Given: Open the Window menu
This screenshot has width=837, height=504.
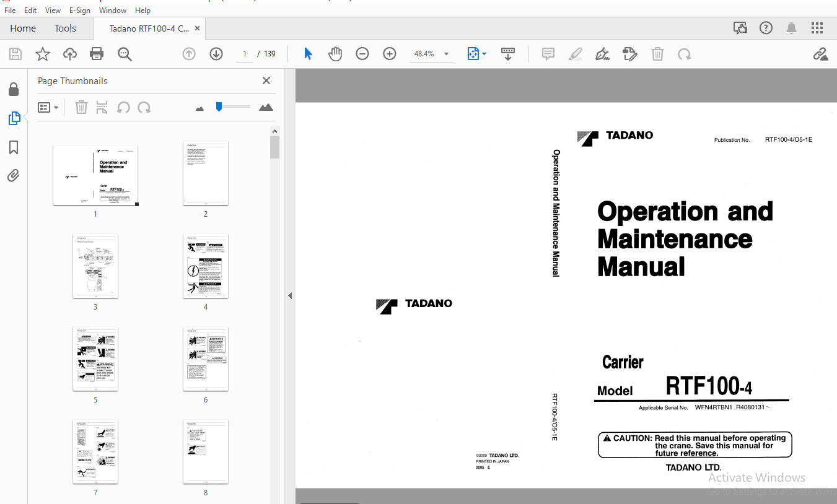Looking at the screenshot, I should (113, 11).
